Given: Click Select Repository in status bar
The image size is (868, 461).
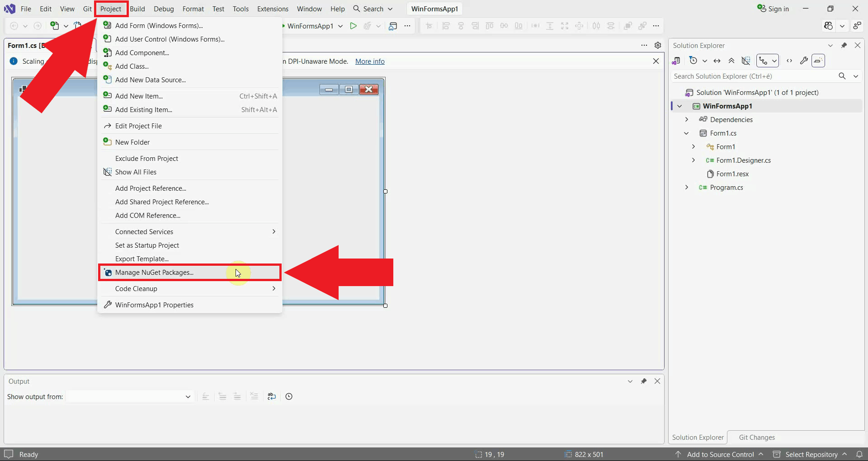Looking at the screenshot, I should tap(810, 454).
